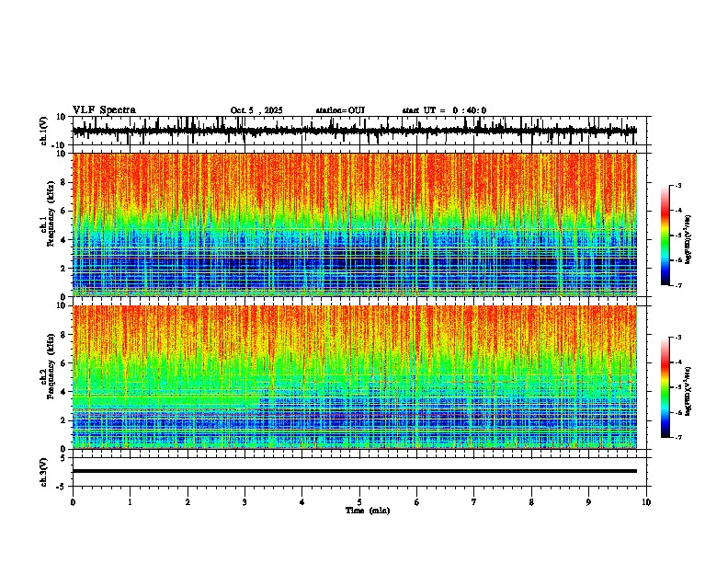
Task: Click the "start UT = 0 : 40: 0" text
Action: point(444,110)
